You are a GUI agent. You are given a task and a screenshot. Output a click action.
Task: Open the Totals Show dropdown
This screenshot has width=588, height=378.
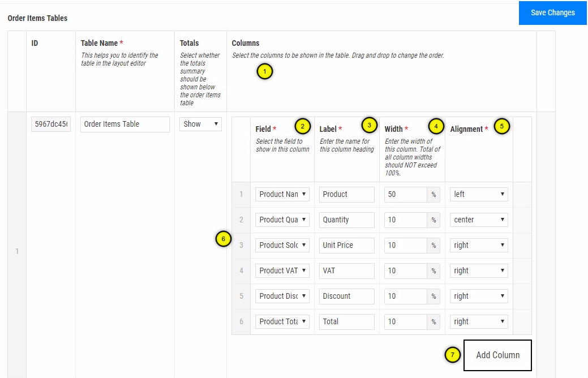pos(201,124)
